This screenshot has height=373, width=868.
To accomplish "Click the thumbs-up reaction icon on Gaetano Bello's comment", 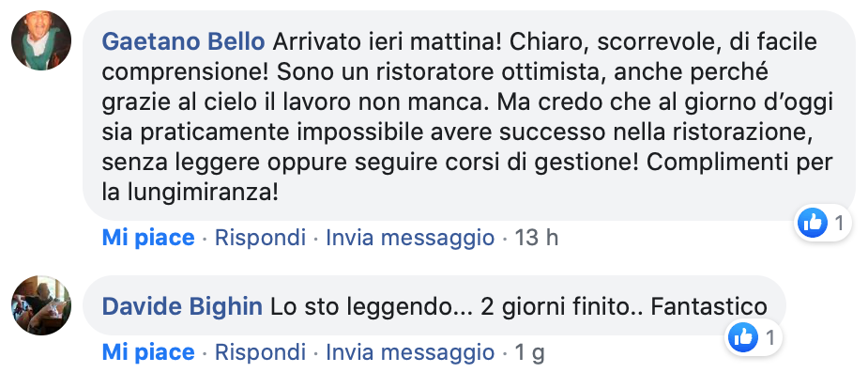I will pyautogui.click(x=812, y=223).
